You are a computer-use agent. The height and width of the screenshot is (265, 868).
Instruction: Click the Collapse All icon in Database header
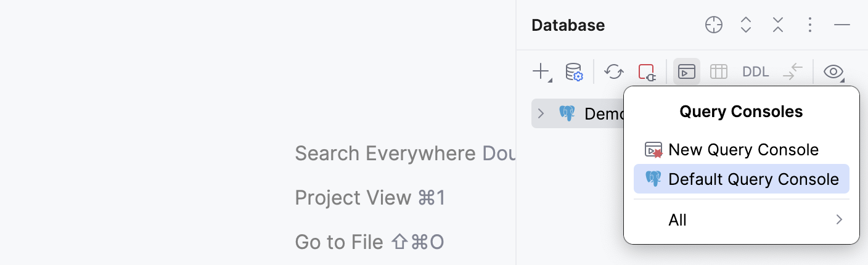click(x=778, y=25)
